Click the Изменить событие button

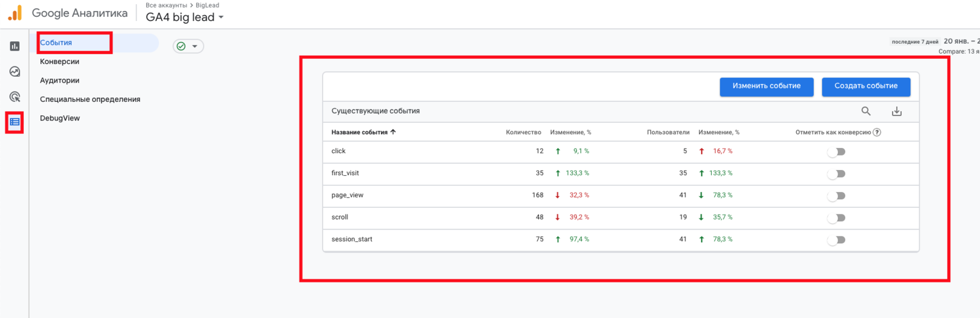tap(766, 86)
